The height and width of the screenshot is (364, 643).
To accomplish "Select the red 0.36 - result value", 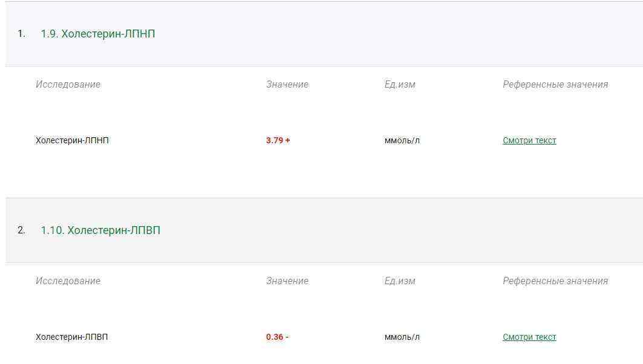I will (277, 337).
